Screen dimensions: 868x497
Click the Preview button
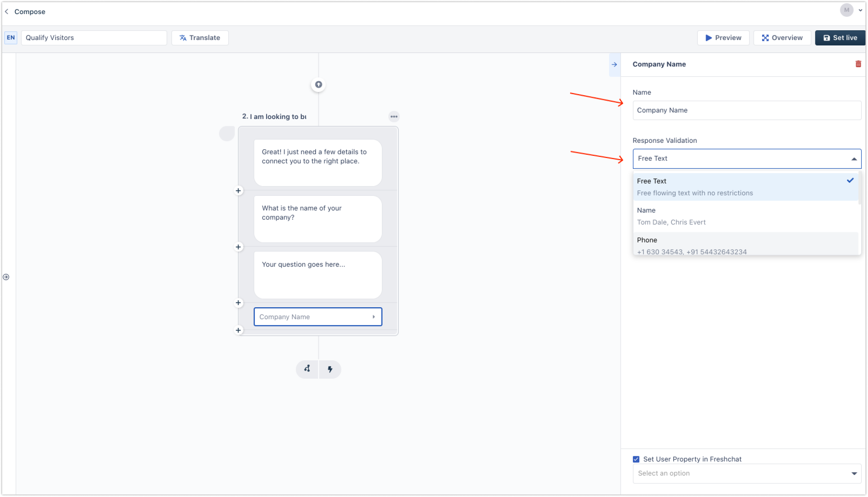tap(723, 38)
